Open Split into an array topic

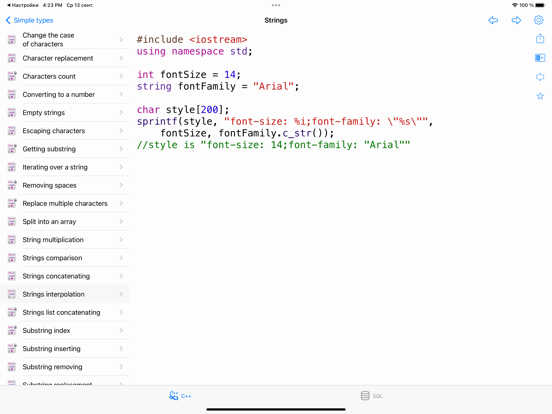[65, 221]
